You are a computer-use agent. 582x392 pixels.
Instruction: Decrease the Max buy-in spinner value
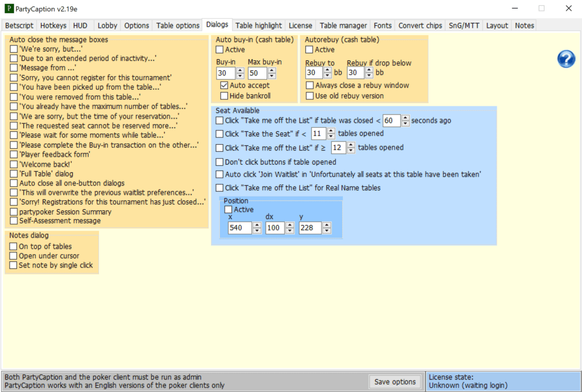[272, 76]
